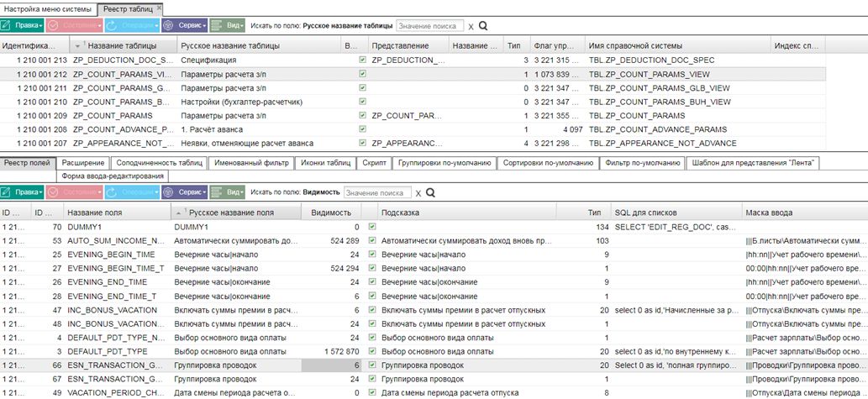The image size is (868, 399).
Task: Run search in the upper table toolbar
Action: (x=482, y=26)
